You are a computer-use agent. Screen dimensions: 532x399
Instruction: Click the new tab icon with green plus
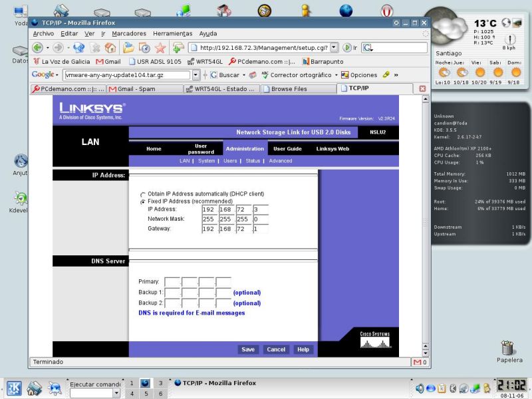[178, 48]
